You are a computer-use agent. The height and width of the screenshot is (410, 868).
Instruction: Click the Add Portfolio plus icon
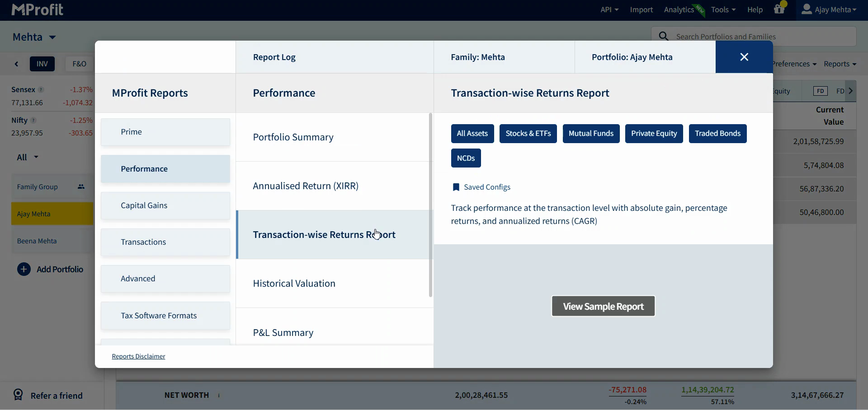[24, 270]
